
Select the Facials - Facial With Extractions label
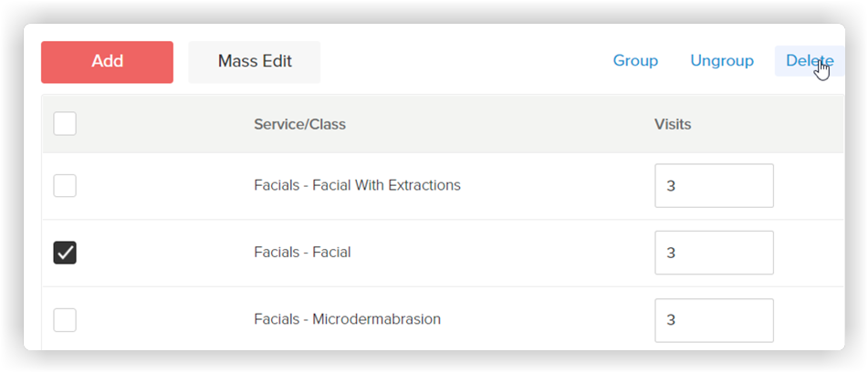(357, 185)
